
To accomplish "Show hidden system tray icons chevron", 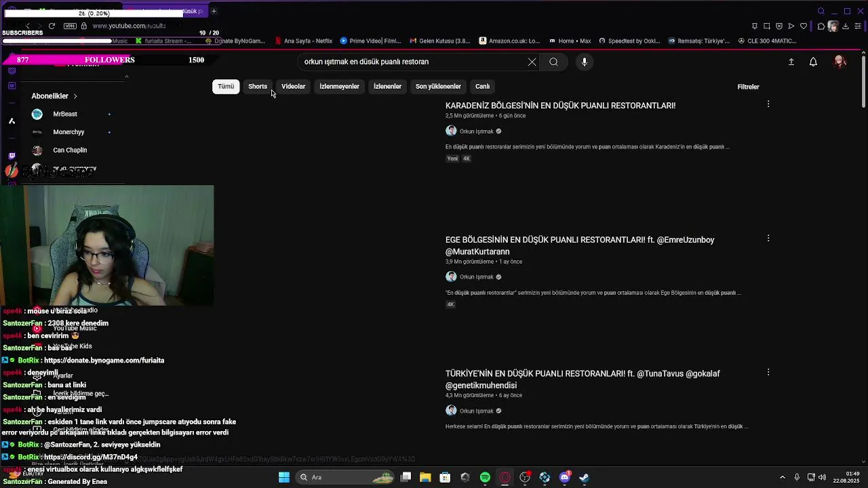I will tap(783, 477).
